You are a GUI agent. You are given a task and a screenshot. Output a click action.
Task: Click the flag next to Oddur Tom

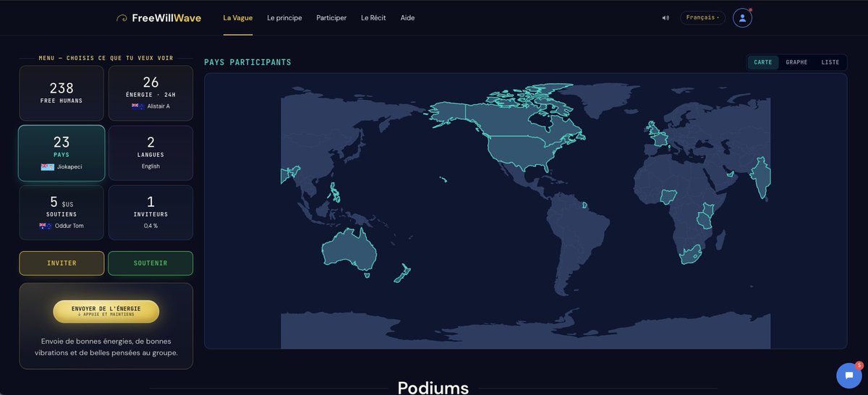point(45,226)
